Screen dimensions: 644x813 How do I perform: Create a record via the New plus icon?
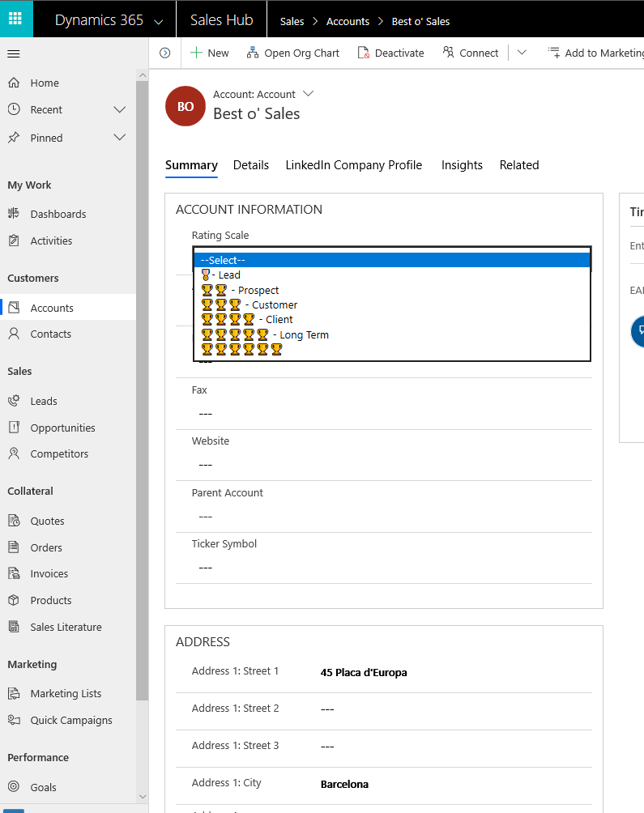(x=198, y=53)
